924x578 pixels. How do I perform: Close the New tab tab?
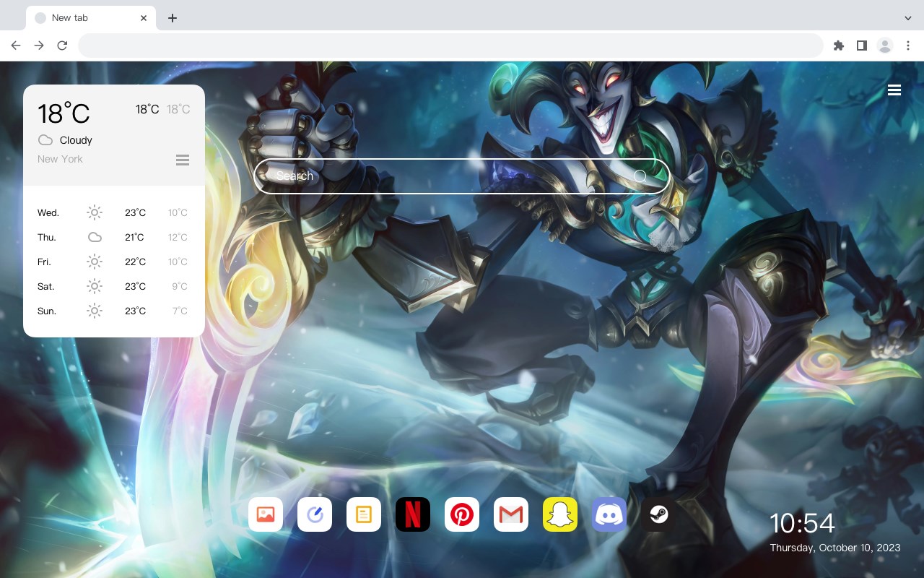click(144, 18)
